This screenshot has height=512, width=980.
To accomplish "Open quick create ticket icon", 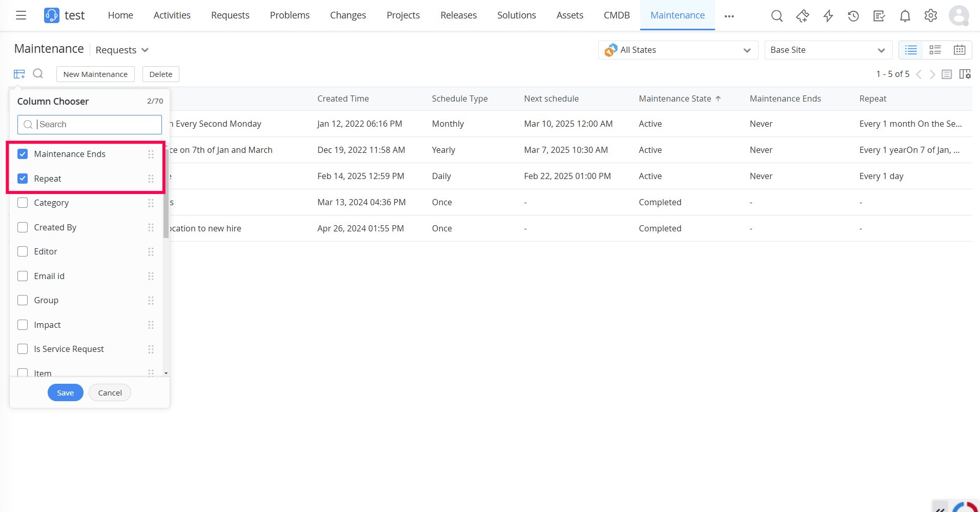I will [802, 16].
